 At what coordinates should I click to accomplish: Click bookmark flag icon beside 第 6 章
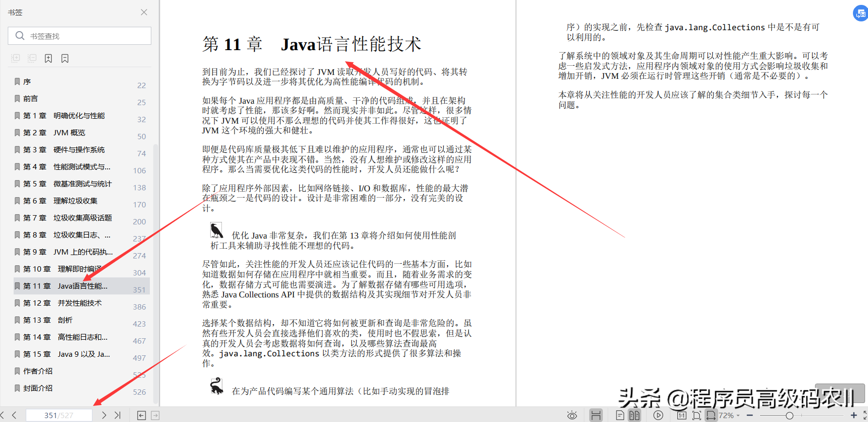(18, 201)
